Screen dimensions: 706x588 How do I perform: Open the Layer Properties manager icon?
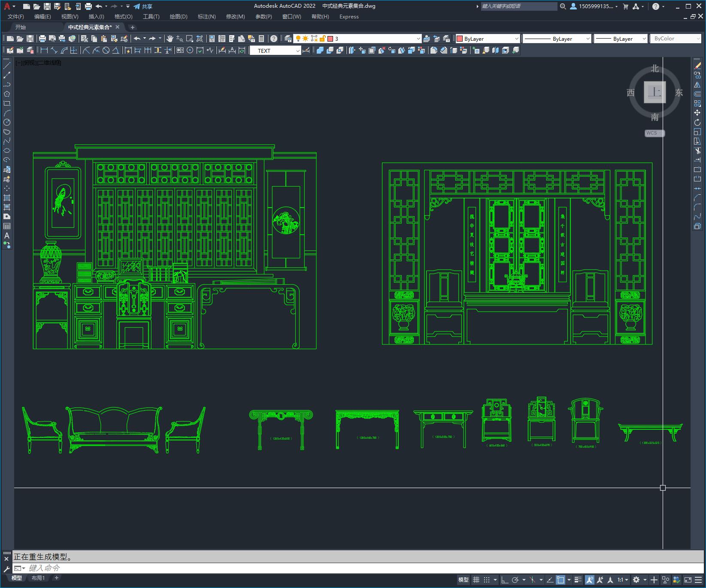[x=288, y=39]
